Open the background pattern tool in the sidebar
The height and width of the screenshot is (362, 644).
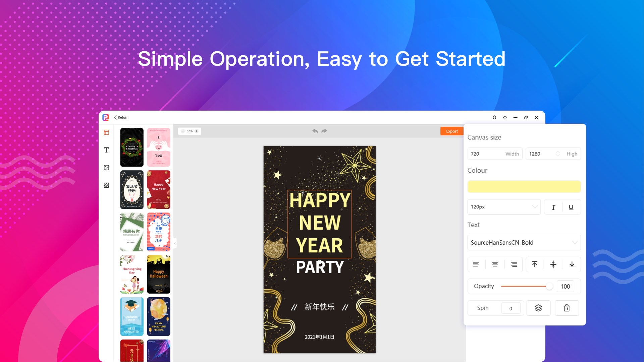pyautogui.click(x=106, y=185)
